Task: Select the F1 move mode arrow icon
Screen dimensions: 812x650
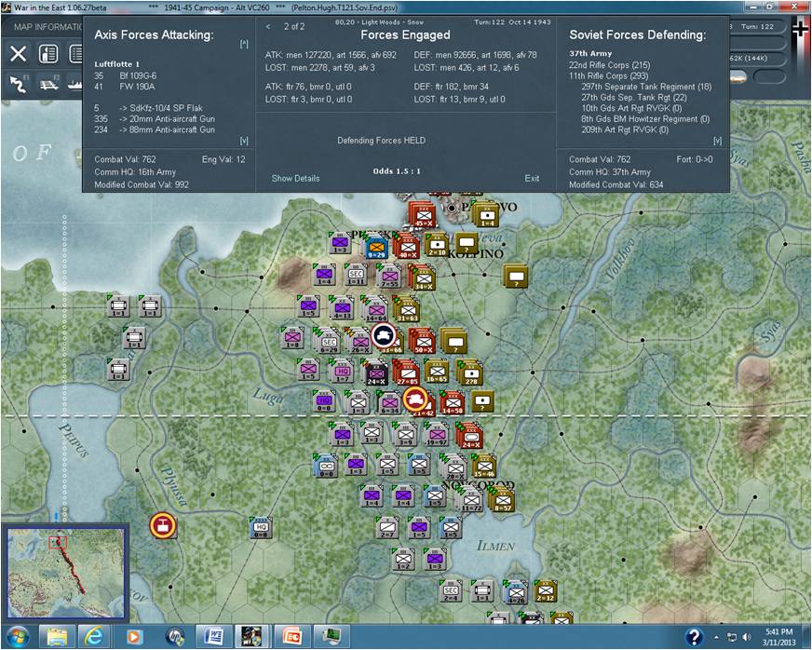Action: 18,84
